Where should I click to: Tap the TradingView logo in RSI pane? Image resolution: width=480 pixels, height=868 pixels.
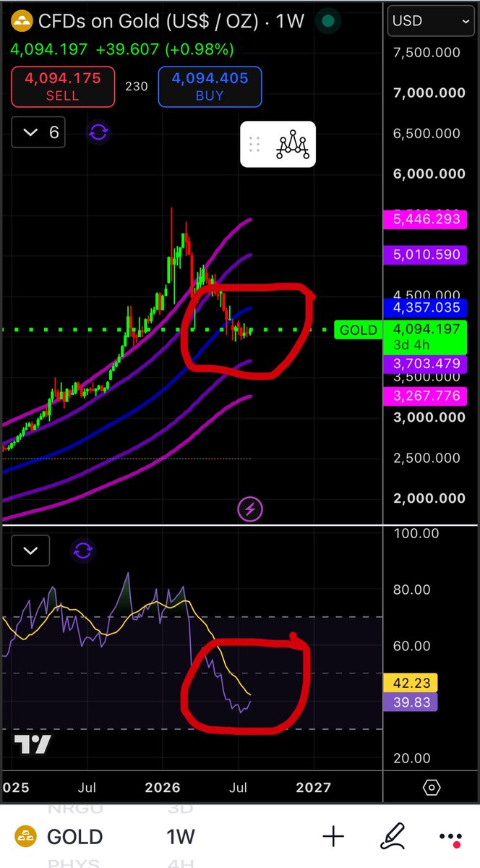(33, 744)
